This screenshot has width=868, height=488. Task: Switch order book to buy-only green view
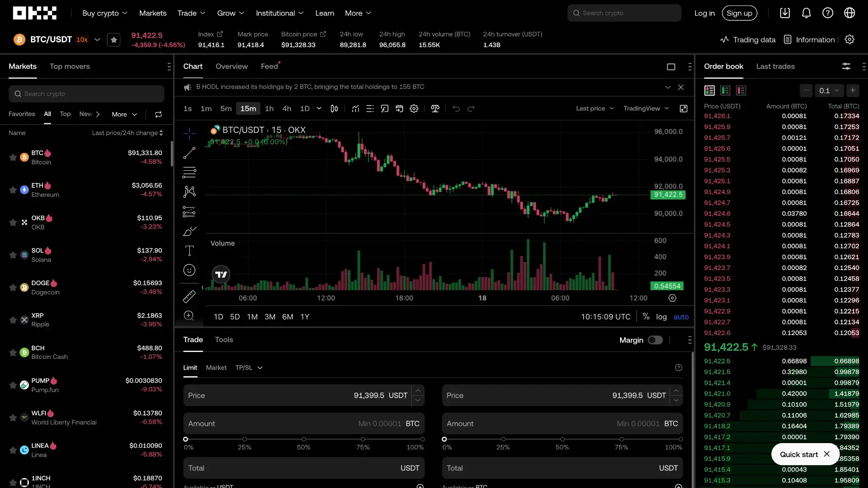(725, 90)
